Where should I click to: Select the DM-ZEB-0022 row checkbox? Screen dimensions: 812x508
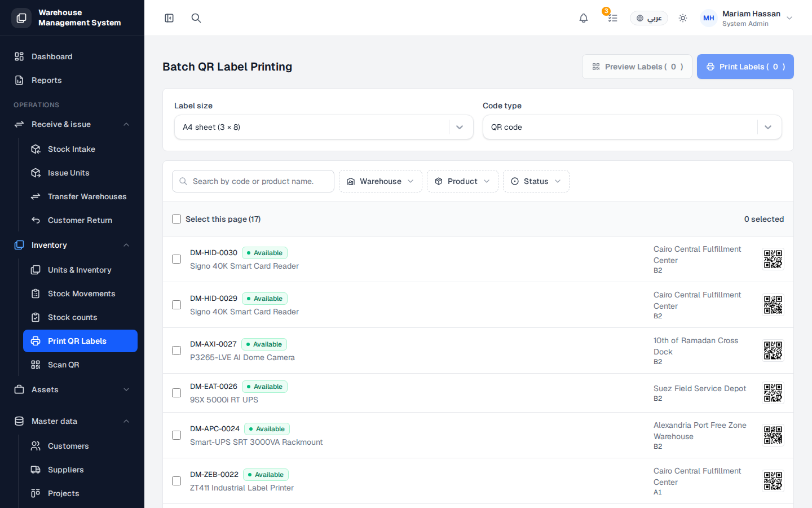pyautogui.click(x=176, y=481)
